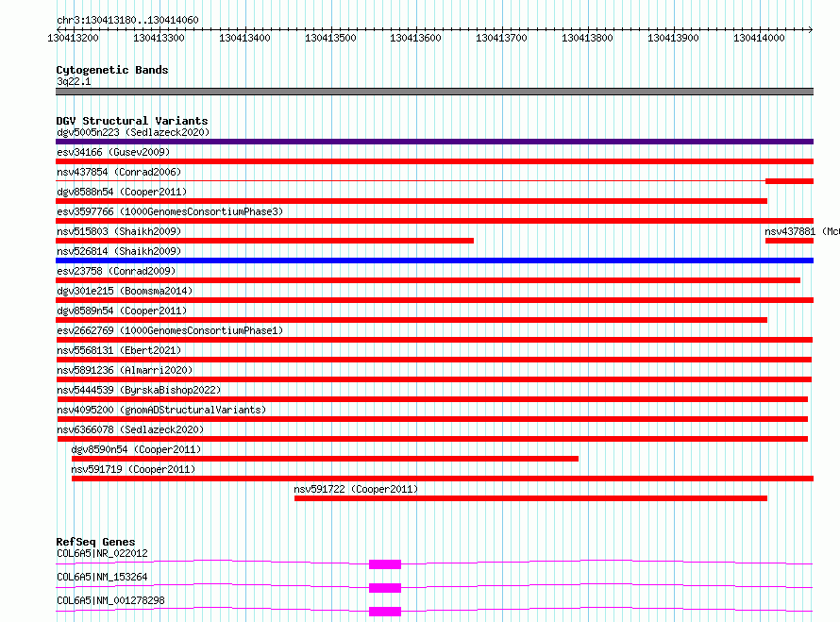Click the nsv437854 (Conrad2006) label
Screen dimensions: 840x622
click(119, 172)
